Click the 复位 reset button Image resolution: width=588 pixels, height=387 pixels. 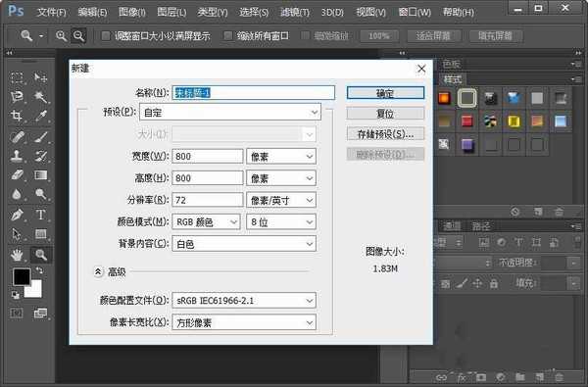coord(385,114)
